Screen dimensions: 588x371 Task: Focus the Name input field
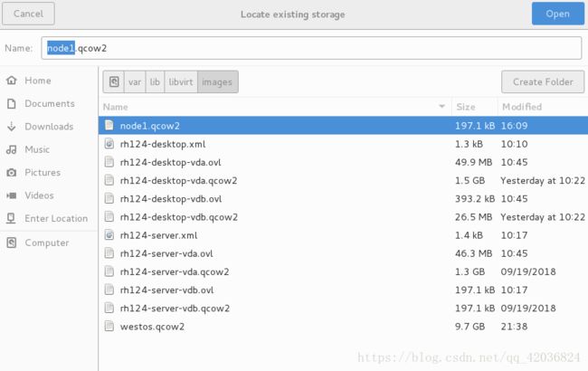pyautogui.click(x=311, y=48)
